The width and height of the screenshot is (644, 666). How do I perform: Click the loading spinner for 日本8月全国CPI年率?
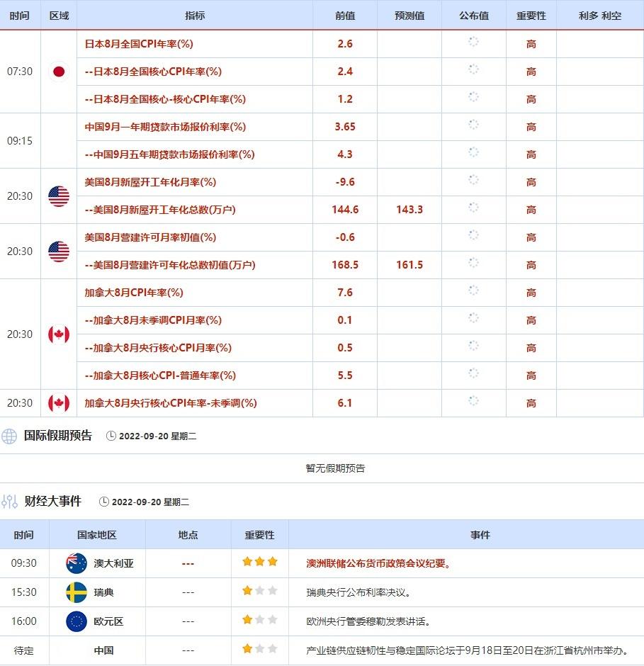click(x=473, y=43)
